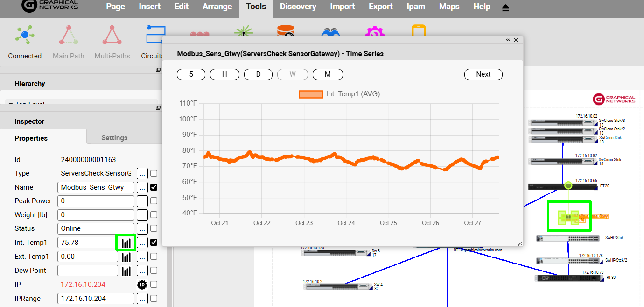Click the eject icon beside Help
The width and height of the screenshot is (644, 307).
tap(505, 7)
